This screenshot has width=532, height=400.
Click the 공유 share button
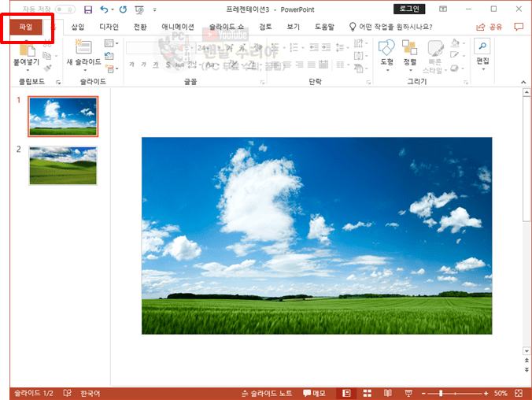490,27
